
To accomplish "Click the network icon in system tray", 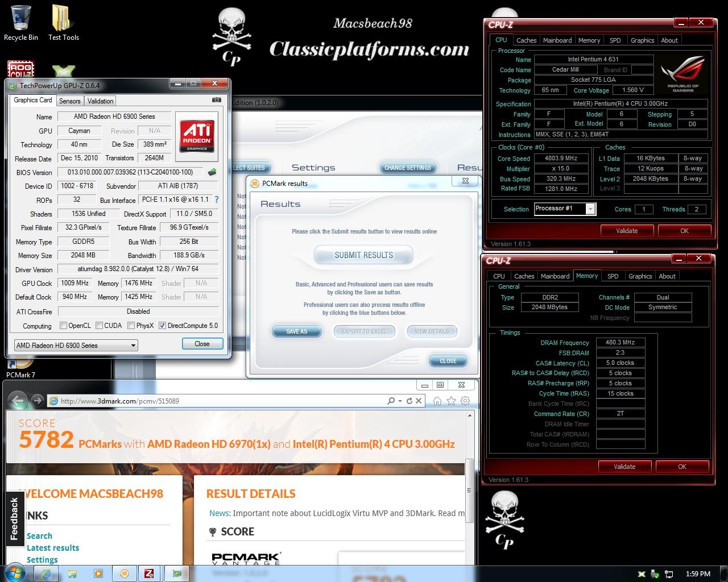I will click(x=669, y=574).
